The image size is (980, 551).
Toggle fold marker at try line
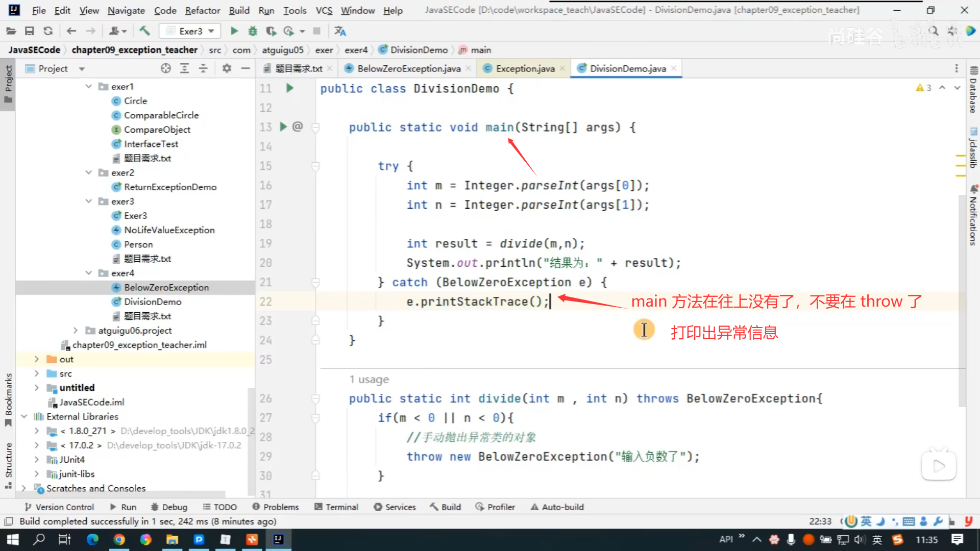[x=315, y=166]
